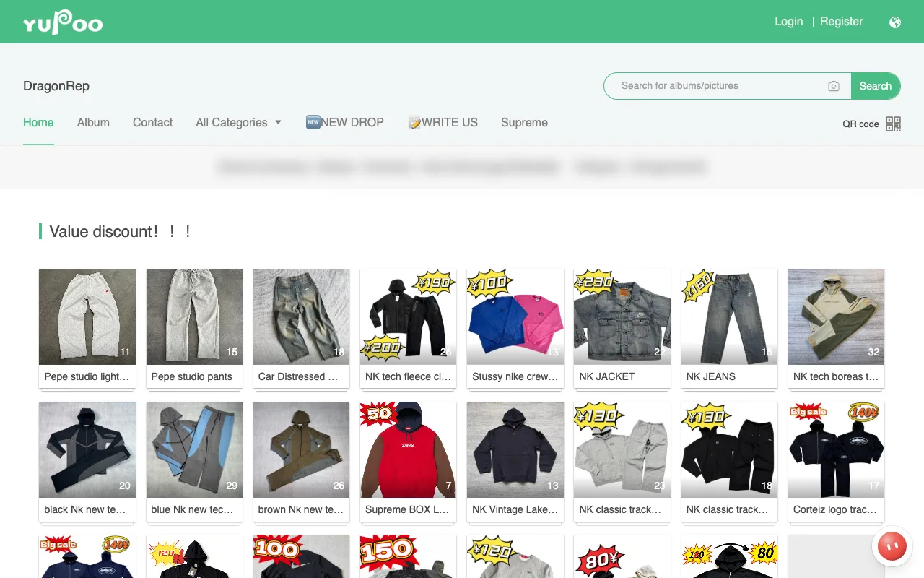The height and width of the screenshot is (578, 924).
Task: Click the Register link
Action: (x=841, y=22)
